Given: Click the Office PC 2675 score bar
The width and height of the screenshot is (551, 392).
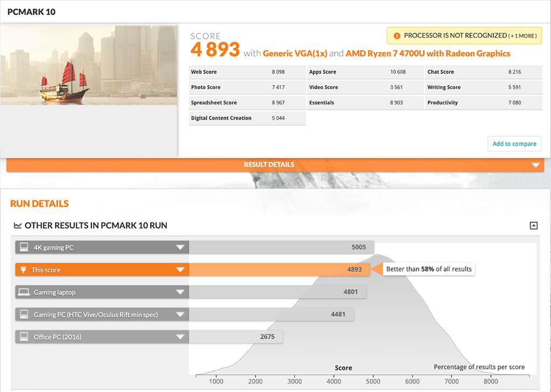Looking at the screenshot, I should [236, 337].
